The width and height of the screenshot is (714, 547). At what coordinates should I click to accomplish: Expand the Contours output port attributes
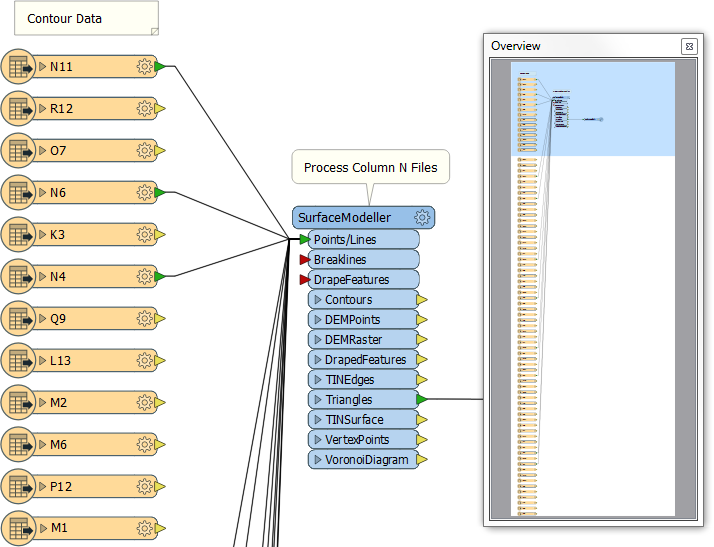tap(318, 300)
